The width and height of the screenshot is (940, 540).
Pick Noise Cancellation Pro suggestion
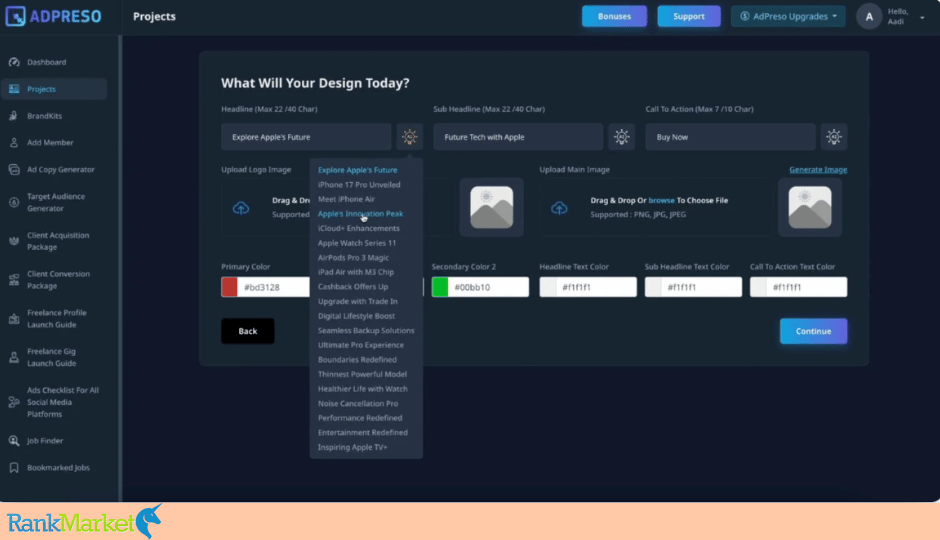tap(357, 403)
